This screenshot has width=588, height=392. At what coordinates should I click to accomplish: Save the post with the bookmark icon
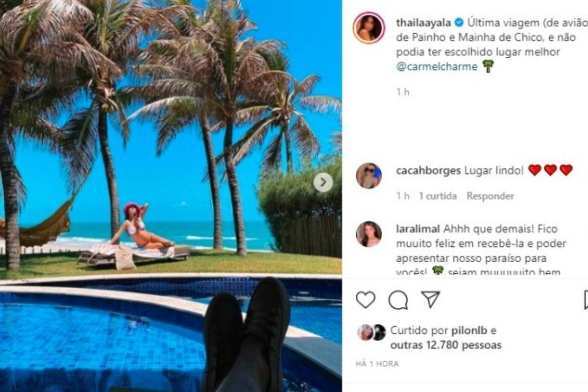coord(585,299)
